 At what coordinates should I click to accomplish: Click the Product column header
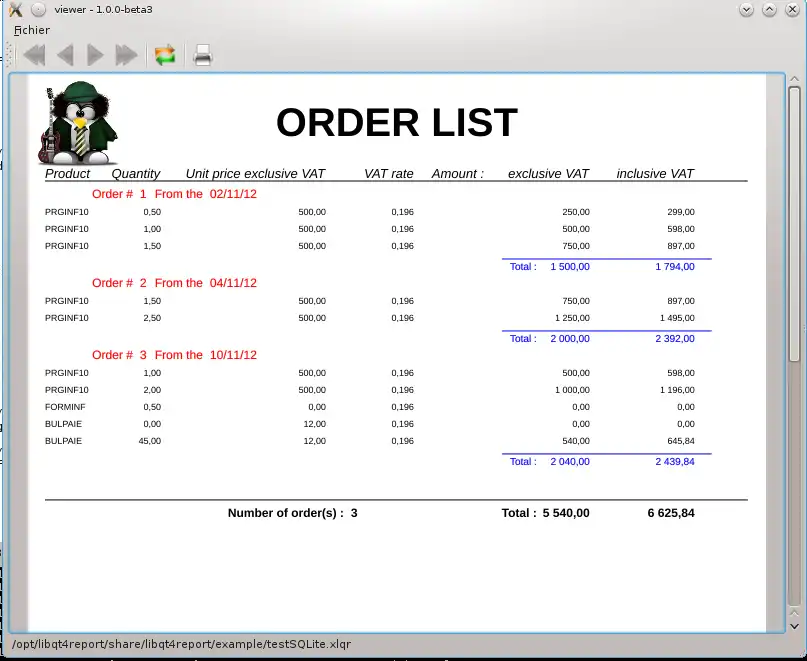[x=67, y=173]
